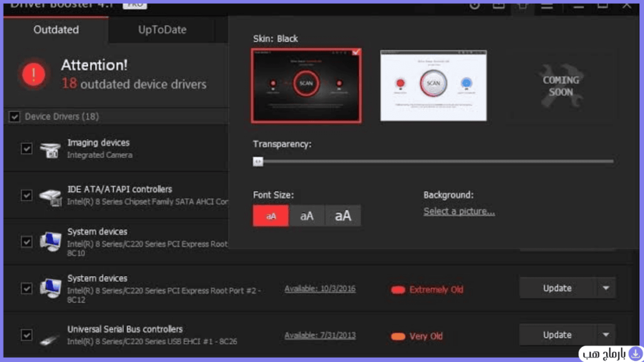Click the System devices icon for Root Port #2
The width and height of the screenshot is (644, 362).
(50, 288)
